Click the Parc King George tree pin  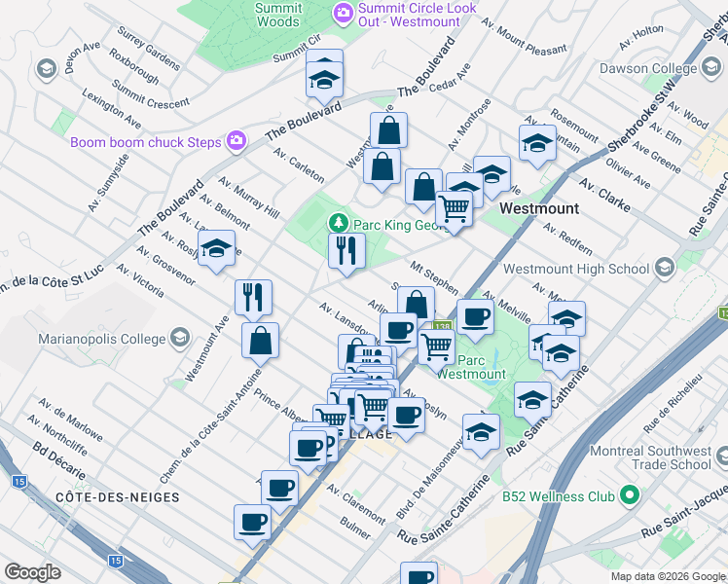tap(339, 223)
